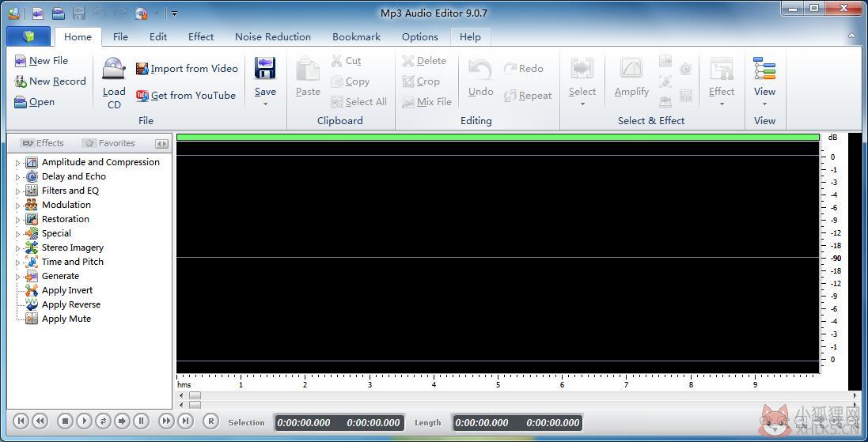
Task: Open the Noise Reduction tab
Action: click(273, 37)
